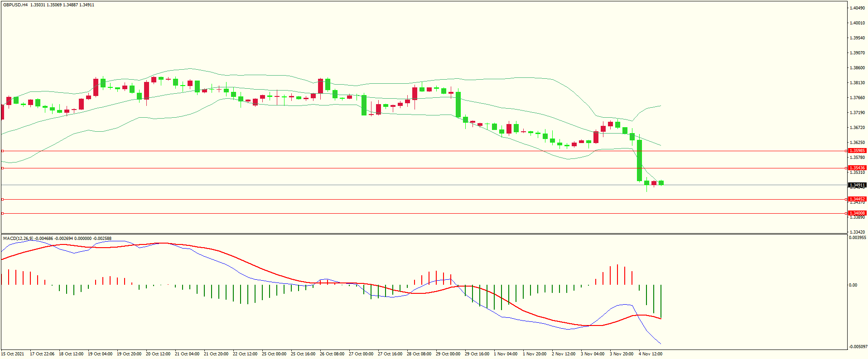Grab the left handle of the 1.35985 line

click(2, 151)
